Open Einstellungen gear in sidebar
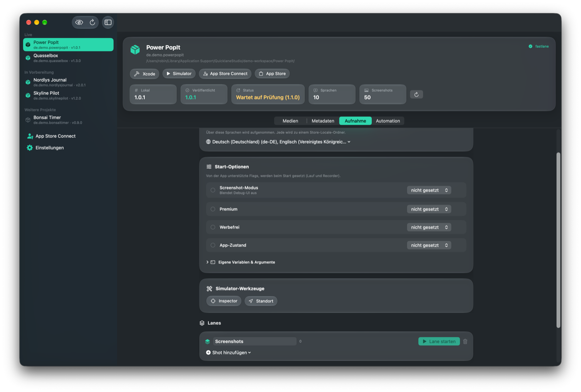 point(45,148)
